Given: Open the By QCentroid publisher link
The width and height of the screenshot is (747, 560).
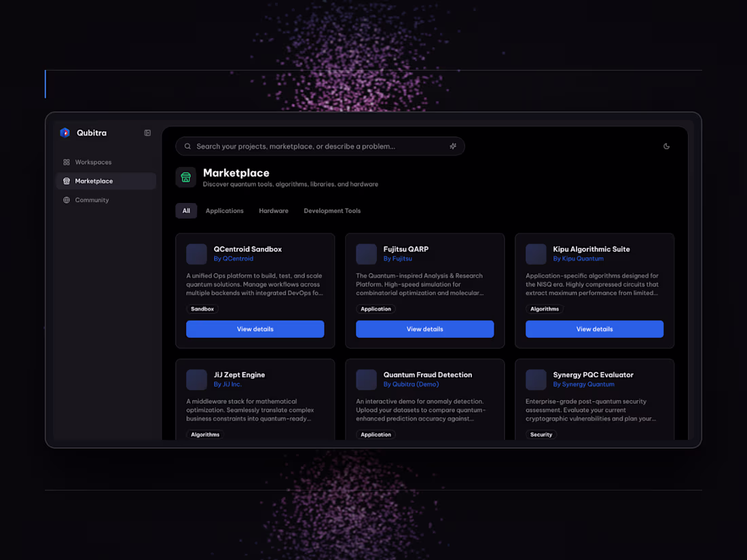Looking at the screenshot, I should (x=234, y=259).
